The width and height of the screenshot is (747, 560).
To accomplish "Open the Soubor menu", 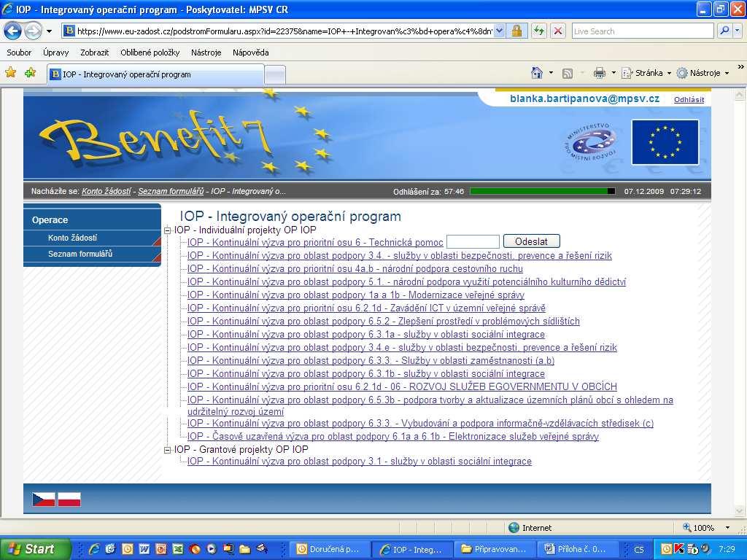I will [x=19, y=52].
